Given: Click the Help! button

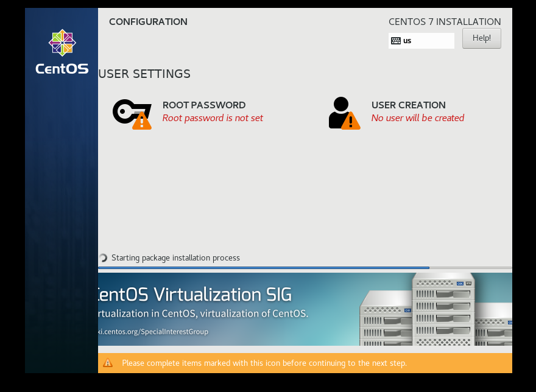Looking at the screenshot, I should [x=481, y=38].
